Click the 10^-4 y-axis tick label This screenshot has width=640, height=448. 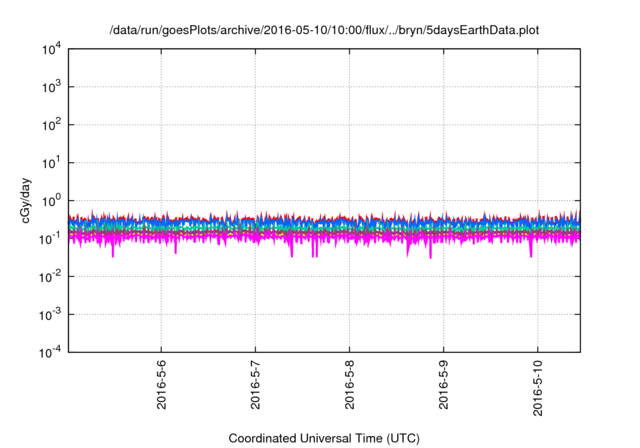pyautogui.click(x=50, y=352)
